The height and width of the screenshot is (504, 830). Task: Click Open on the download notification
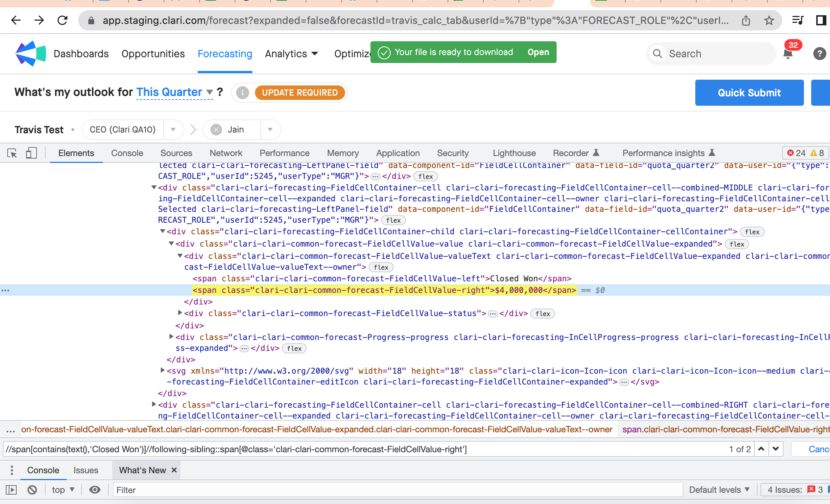(538, 52)
